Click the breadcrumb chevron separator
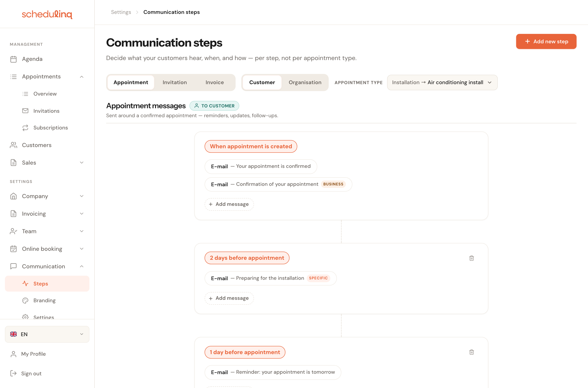The image size is (588, 388). [x=137, y=12]
